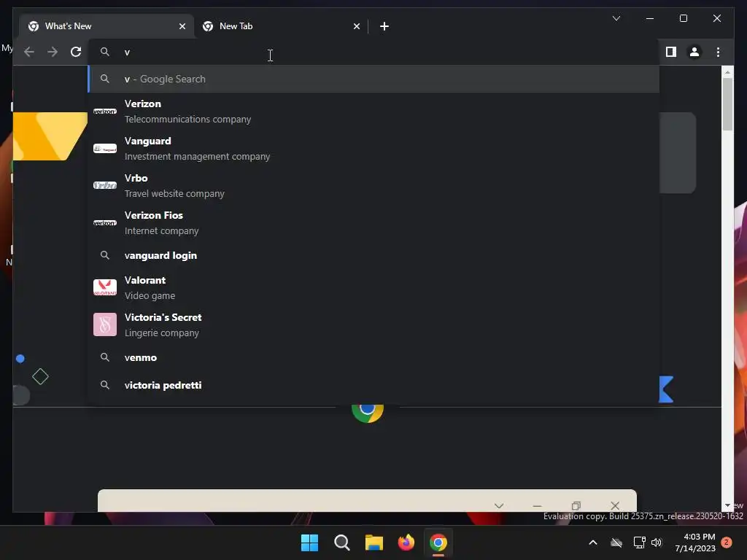
Task: Open the Chrome side panel
Action: coord(671,52)
